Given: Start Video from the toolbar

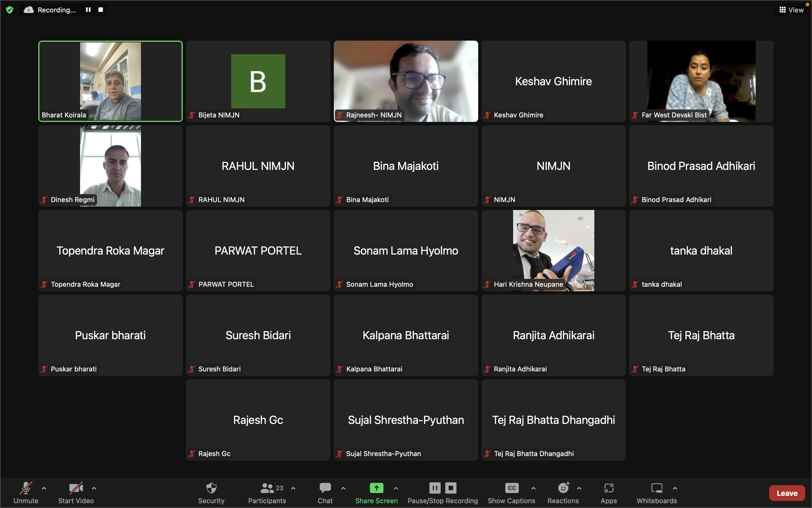Looking at the screenshot, I should coord(76,492).
